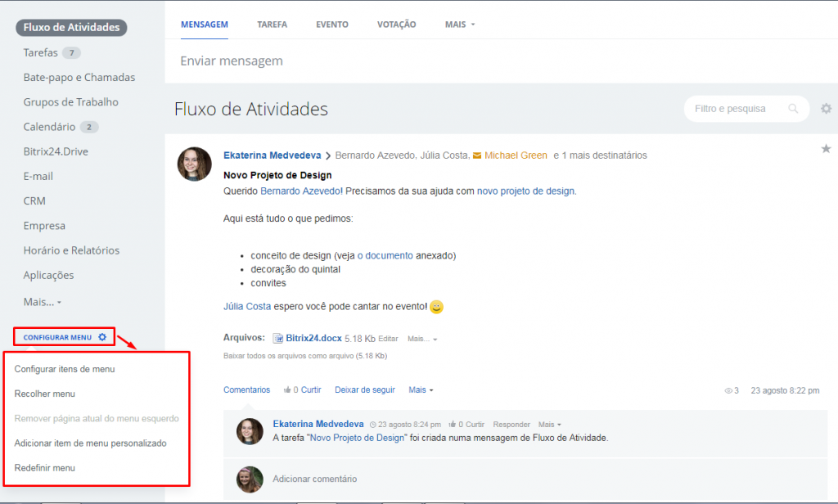This screenshot has width=838, height=504.
Task: Click the e 1 mais destinatários text
Action: [600, 155]
